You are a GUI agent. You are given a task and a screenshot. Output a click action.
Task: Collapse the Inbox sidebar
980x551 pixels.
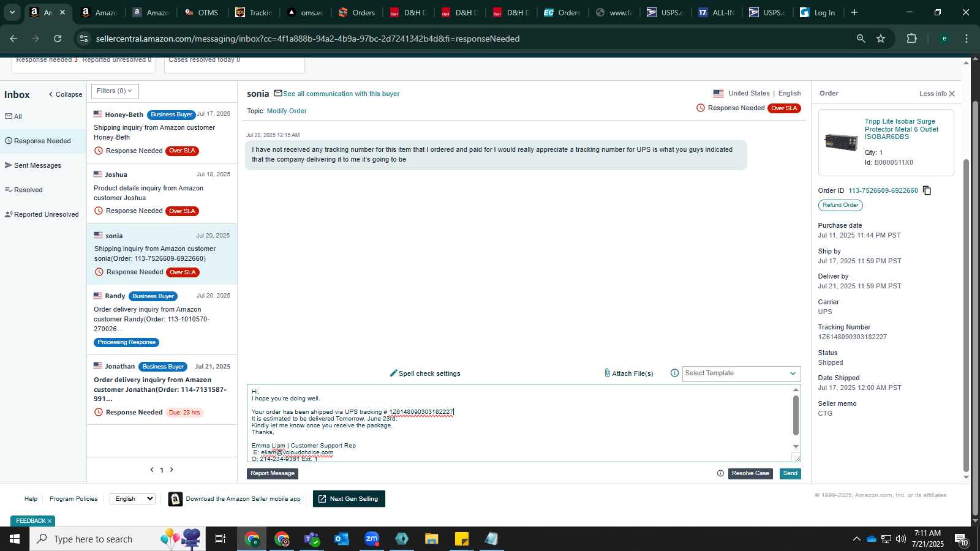[66, 94]
